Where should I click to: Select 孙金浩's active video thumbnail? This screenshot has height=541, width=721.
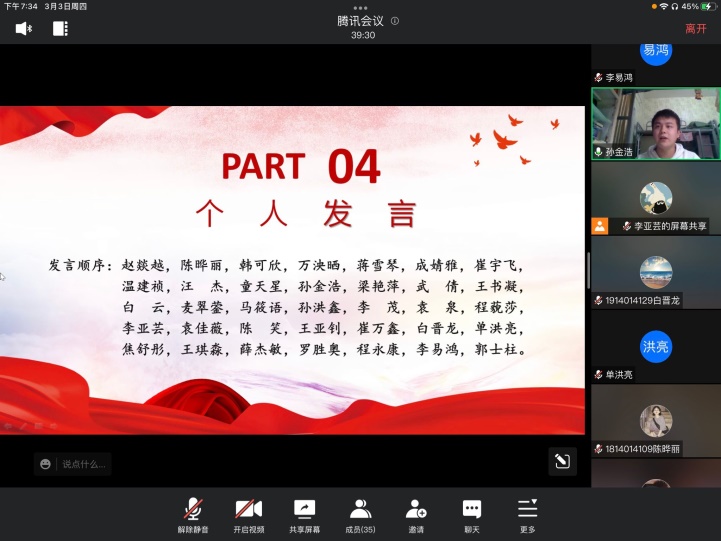pos(655,123)
